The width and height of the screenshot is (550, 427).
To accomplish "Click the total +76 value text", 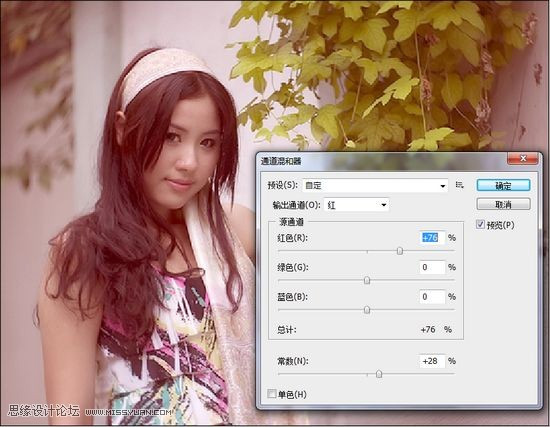I will coord(428,329).
